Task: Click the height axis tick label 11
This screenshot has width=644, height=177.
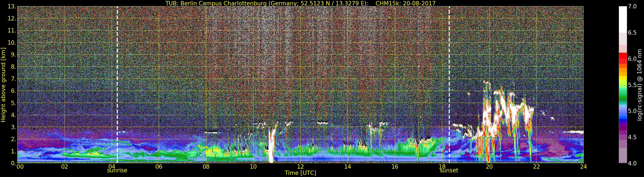Action: click(12, 31)
